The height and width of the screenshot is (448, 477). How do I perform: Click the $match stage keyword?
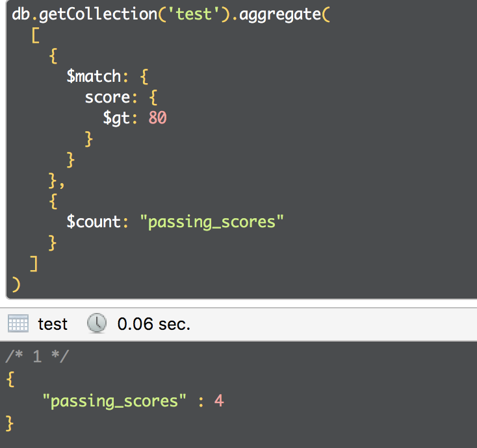[x=94, y=77]
